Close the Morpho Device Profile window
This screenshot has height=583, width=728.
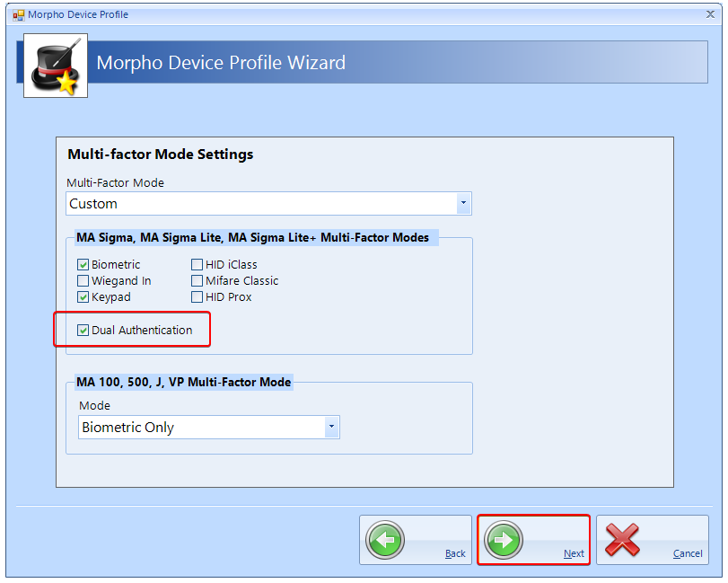click(710, 14)
